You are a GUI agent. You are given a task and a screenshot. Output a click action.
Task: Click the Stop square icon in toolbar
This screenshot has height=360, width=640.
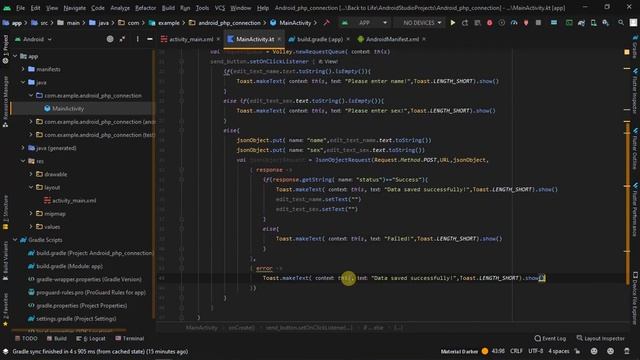click(x=538, y=23)
